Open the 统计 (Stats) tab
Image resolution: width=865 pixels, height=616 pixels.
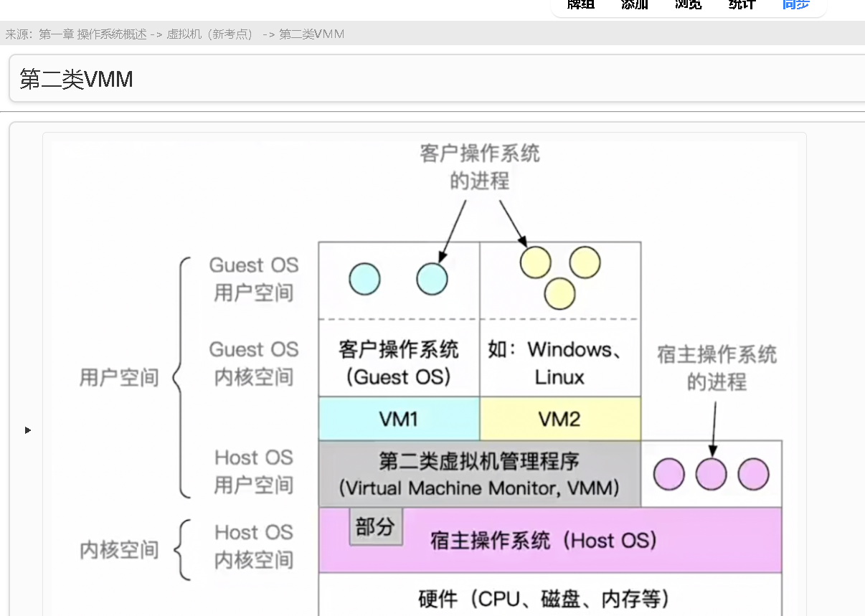click(x=742, y=4)
